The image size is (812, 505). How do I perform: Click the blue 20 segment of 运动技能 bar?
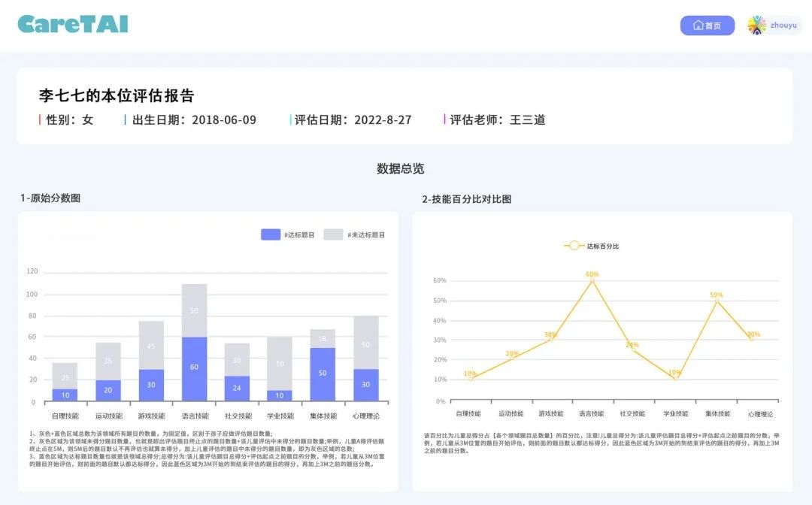tap(108, 390)
